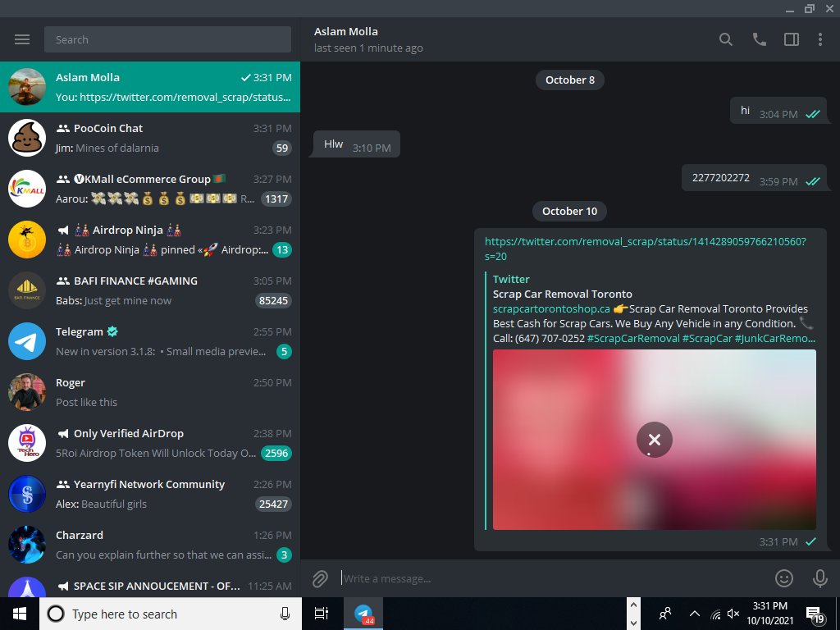Open the emoji picker

[x=784, y=578]
